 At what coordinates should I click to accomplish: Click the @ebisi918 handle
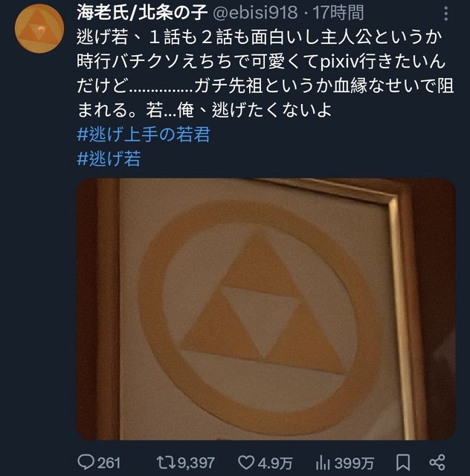coord(255,13)
